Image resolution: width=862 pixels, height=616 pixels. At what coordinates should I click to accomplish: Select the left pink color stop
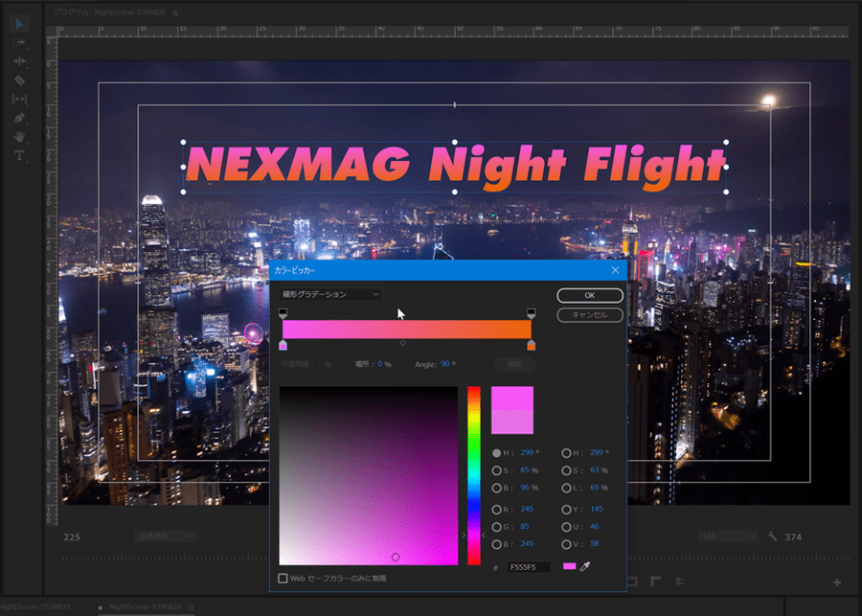click(283, 346)
